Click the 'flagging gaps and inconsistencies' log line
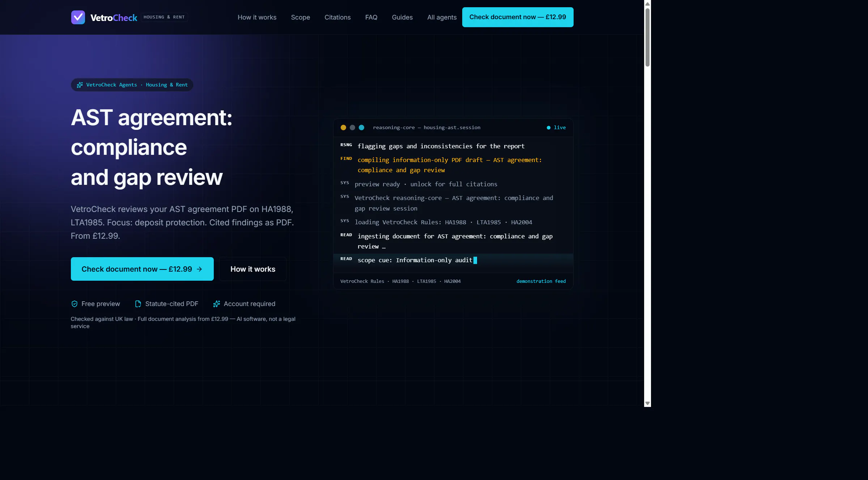The image size is (868, 480). (x=441, y=146)
